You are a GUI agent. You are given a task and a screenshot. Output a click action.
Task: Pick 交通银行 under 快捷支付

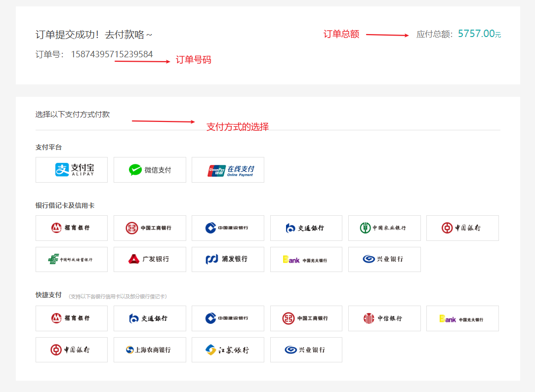click(150, 318)
